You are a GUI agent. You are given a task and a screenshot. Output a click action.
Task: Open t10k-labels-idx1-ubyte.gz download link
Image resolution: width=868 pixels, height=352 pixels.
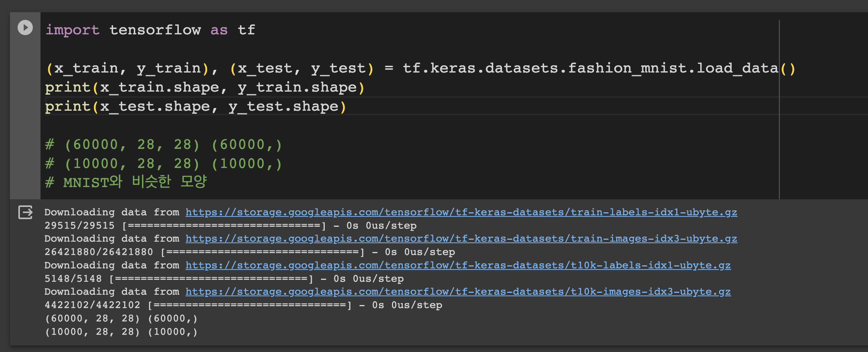tap(458, 265)
